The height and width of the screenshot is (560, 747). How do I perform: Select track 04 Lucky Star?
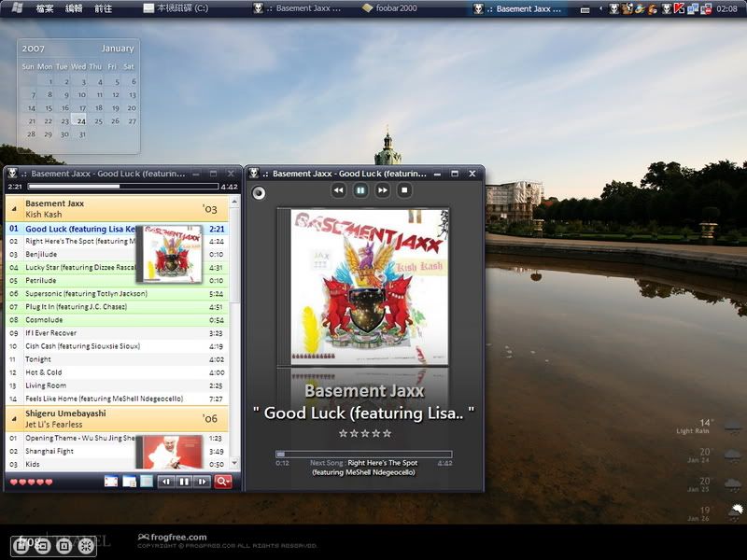pos(117,268)
